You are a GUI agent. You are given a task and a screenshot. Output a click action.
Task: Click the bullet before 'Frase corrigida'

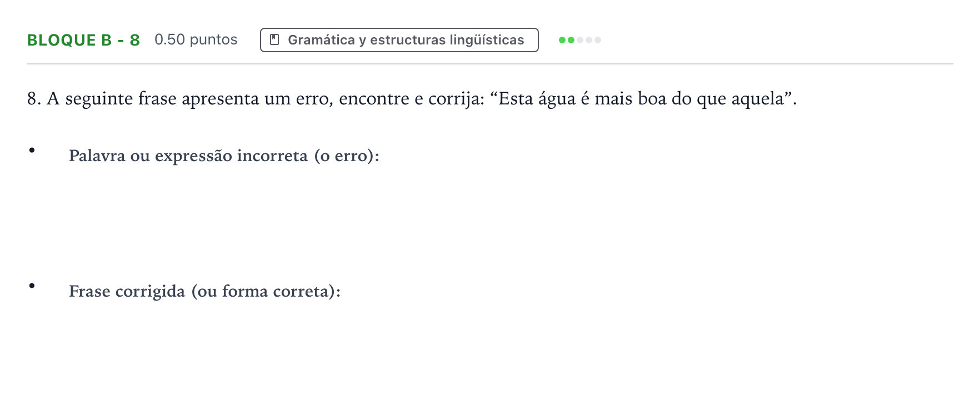coord(32,286)
